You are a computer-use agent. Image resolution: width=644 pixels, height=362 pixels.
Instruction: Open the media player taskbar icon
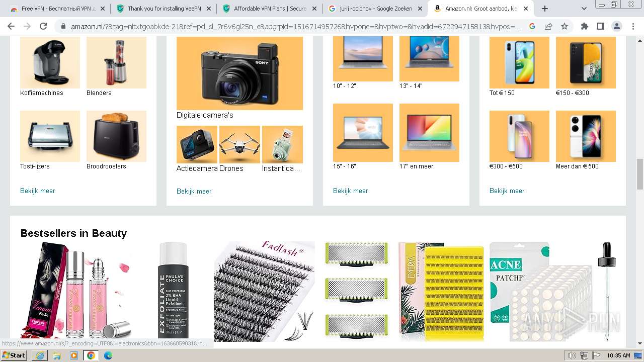(74, 355)
